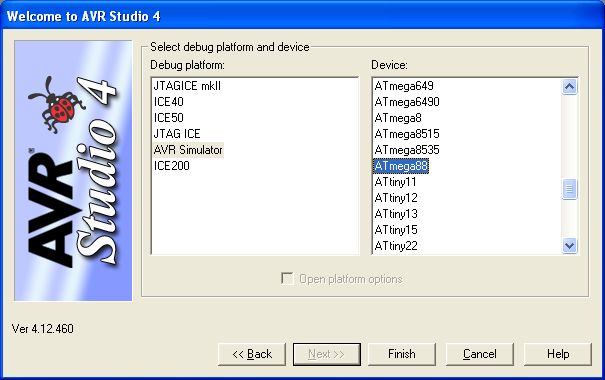Image resolution: width=605 pixels, height=380 pixels.
Task: Click the device list scrollbar thumb
Action: [x=570, y=189]
